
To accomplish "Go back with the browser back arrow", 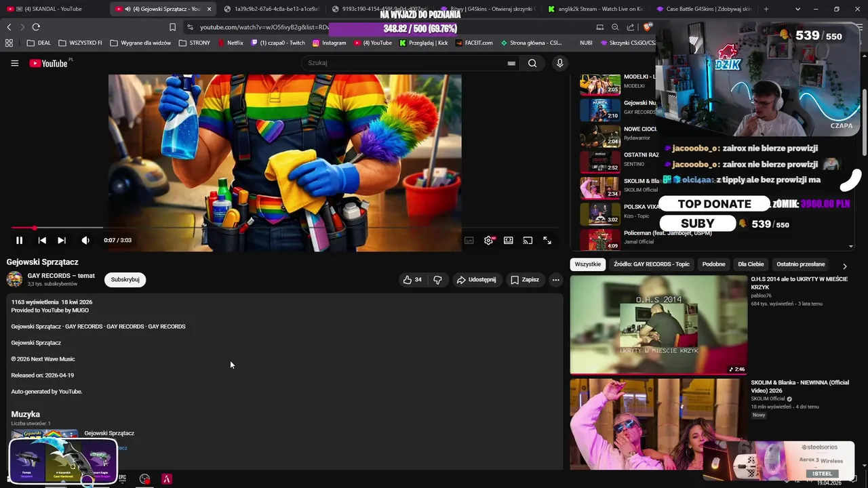I will pos(9,27).
